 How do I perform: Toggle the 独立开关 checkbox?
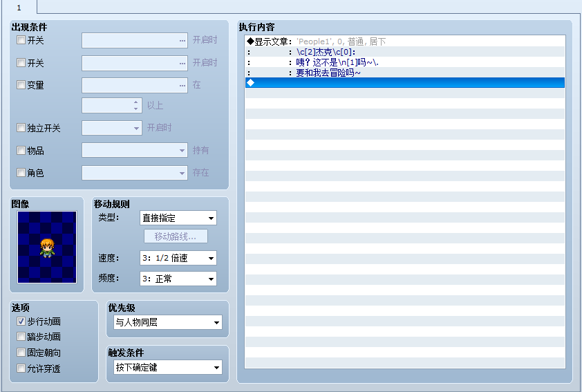pos(21,128)
